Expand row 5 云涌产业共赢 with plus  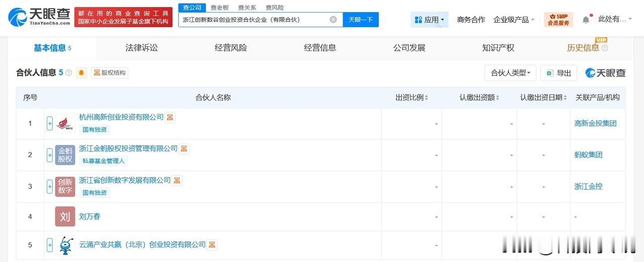pos(50,245)
